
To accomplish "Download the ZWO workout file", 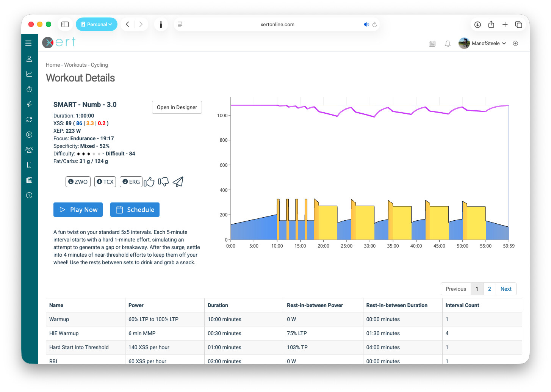I will [x=78, y=182].
